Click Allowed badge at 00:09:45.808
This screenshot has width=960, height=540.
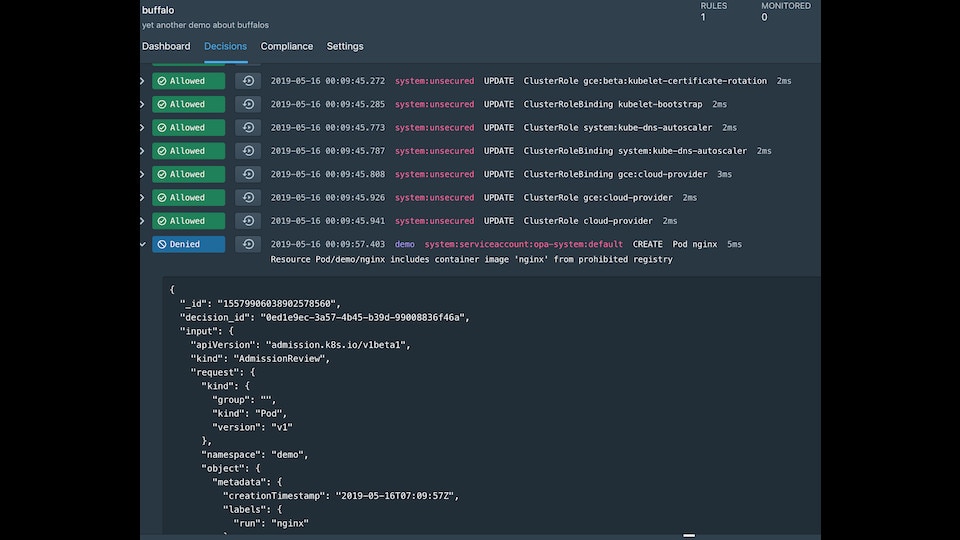pos(189,174)
